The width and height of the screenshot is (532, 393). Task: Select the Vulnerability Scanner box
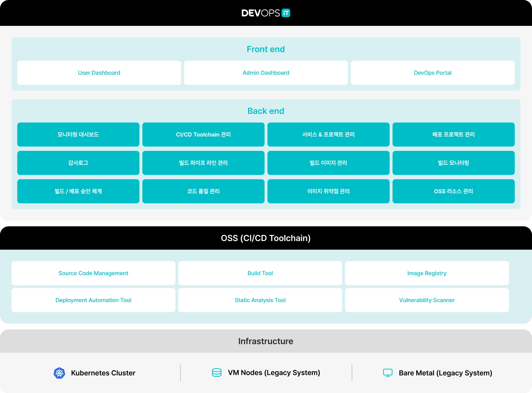coord(427,300)
